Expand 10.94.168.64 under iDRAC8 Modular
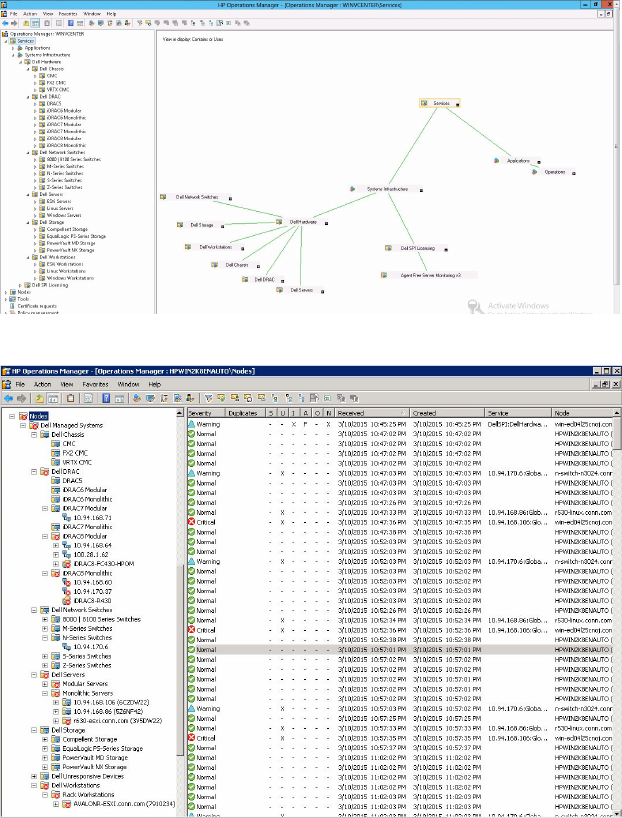622x818 pixels. coord(56,545)
